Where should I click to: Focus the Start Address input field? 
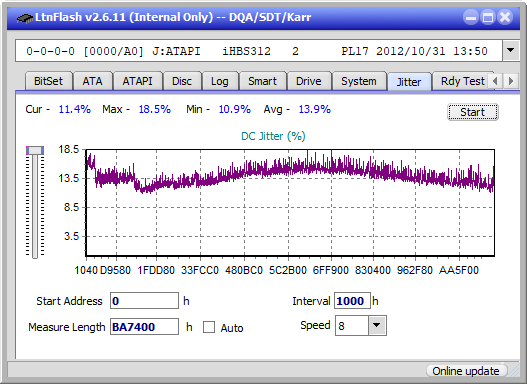(x=144, y=301)
